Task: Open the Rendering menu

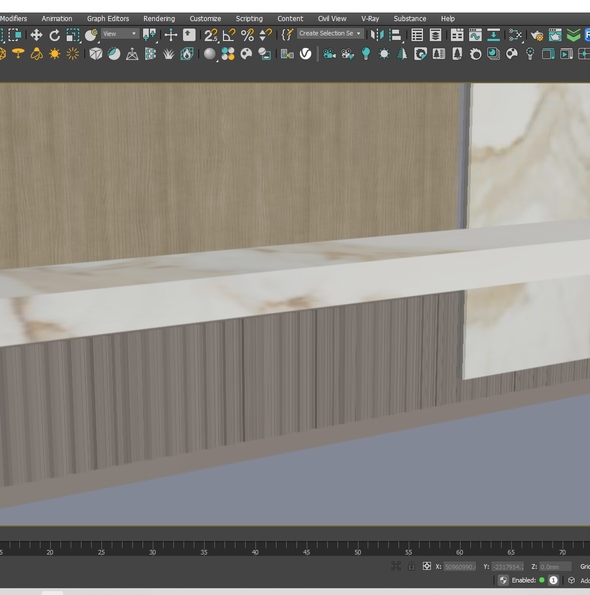Action: click(x=159, y=19)
